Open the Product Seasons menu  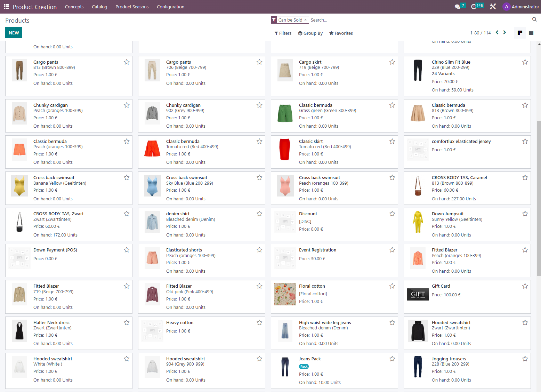coord(132,7)
